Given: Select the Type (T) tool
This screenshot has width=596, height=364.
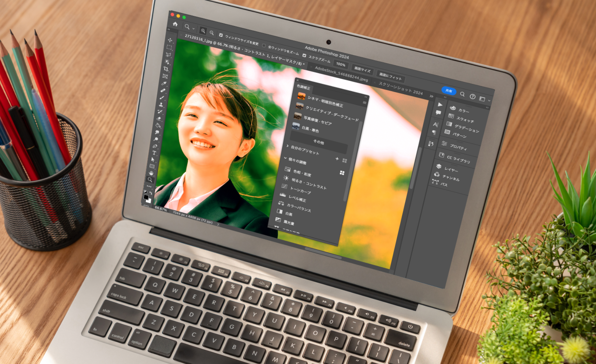Looking at the screenshot, I should tap(154, 153).
